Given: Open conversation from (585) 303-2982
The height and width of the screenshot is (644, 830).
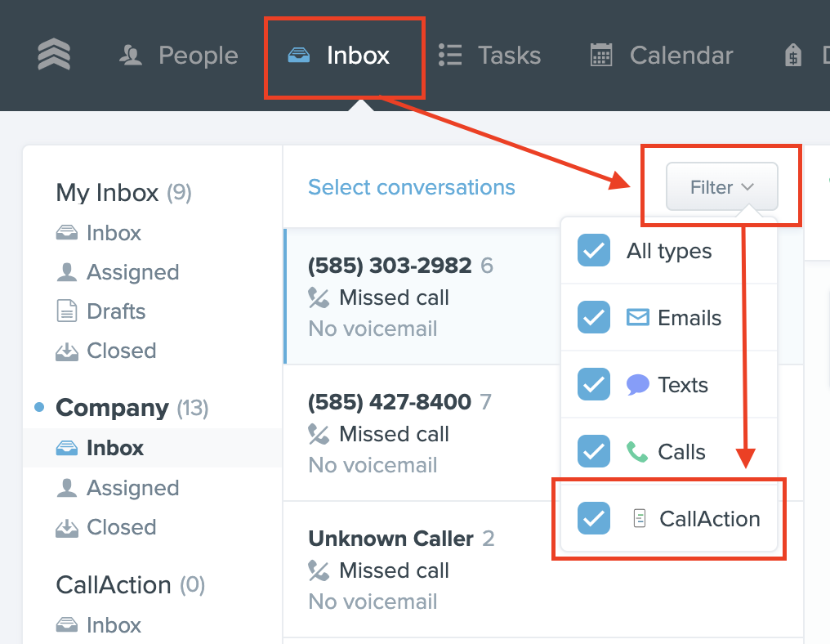Looking at the screenshot, I should coord(422,297).
